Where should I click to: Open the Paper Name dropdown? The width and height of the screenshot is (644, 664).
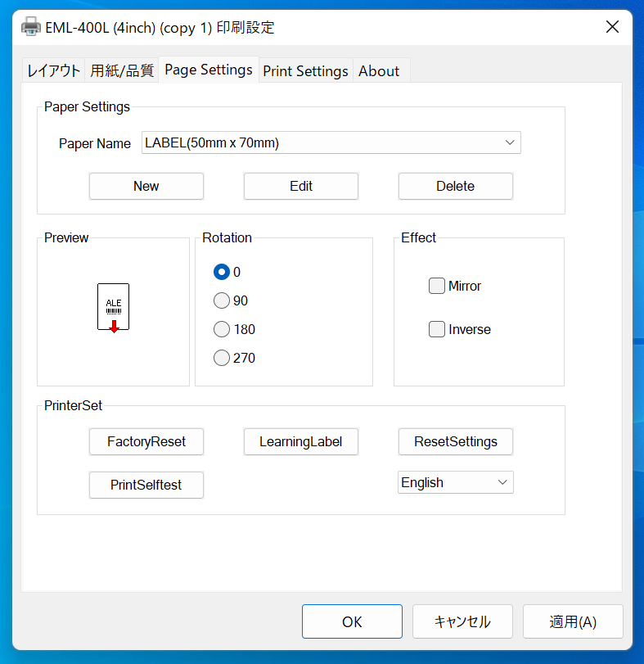(x=331, y=142)
